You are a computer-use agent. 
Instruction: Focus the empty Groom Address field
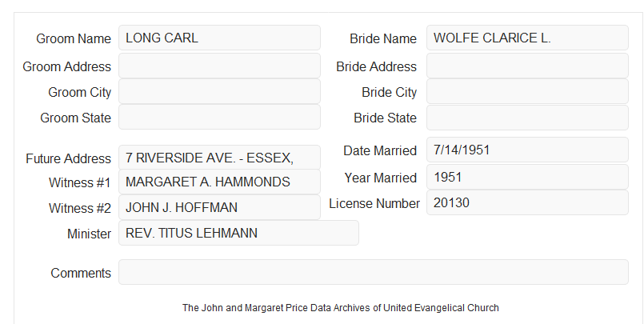(219, 66)
